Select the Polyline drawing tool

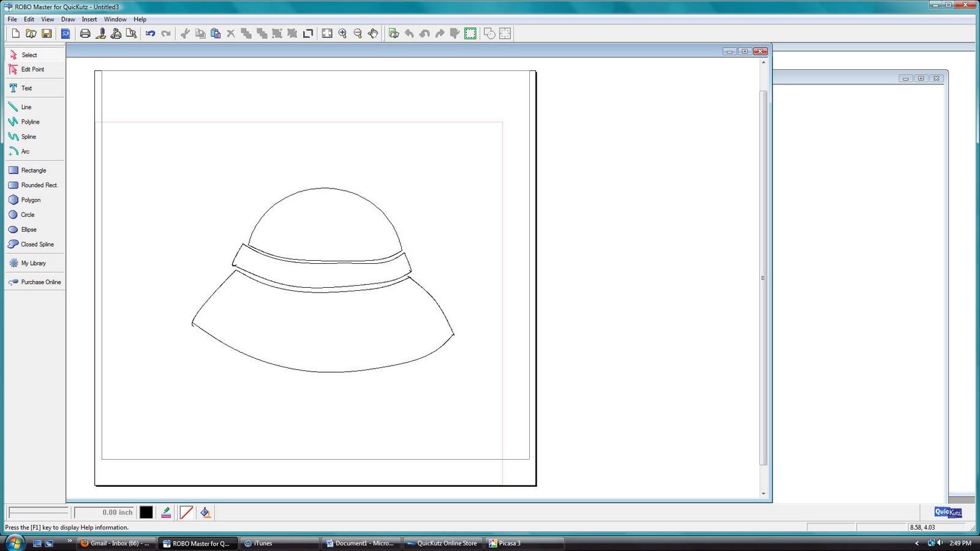coord(30,122)
